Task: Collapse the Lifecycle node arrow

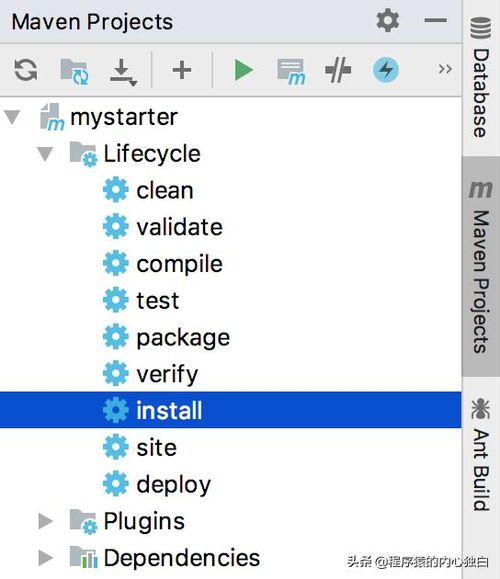Action: 45,154
